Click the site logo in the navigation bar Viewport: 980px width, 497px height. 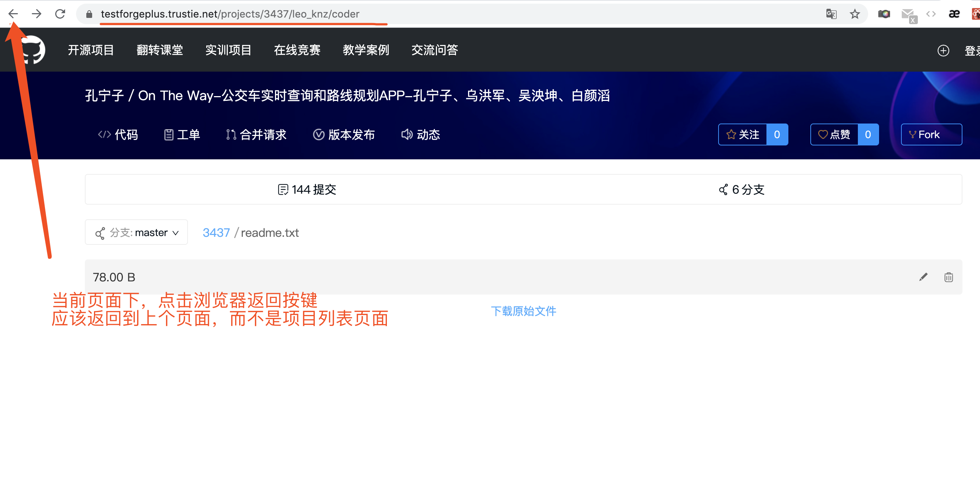pos(32,50)
